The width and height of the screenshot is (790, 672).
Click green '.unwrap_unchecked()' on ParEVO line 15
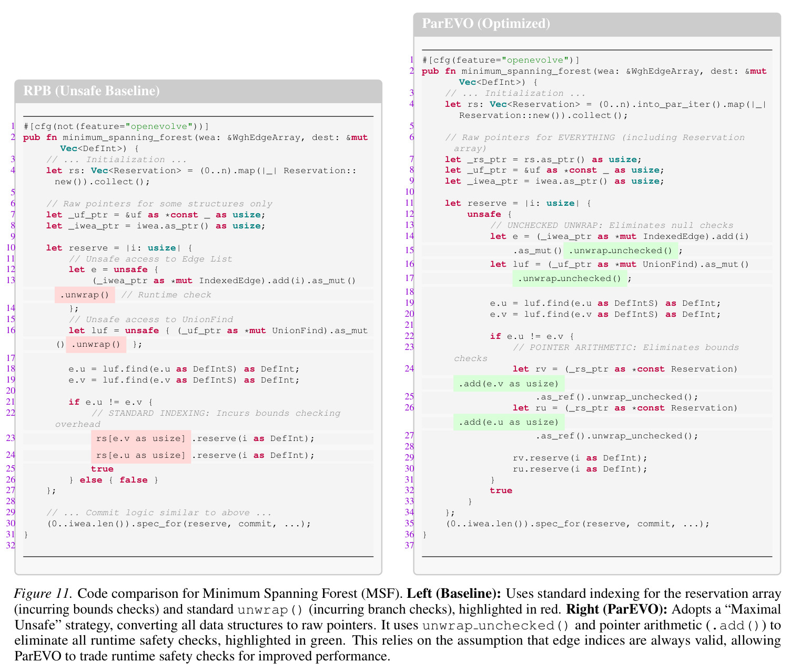pos(621,250)
